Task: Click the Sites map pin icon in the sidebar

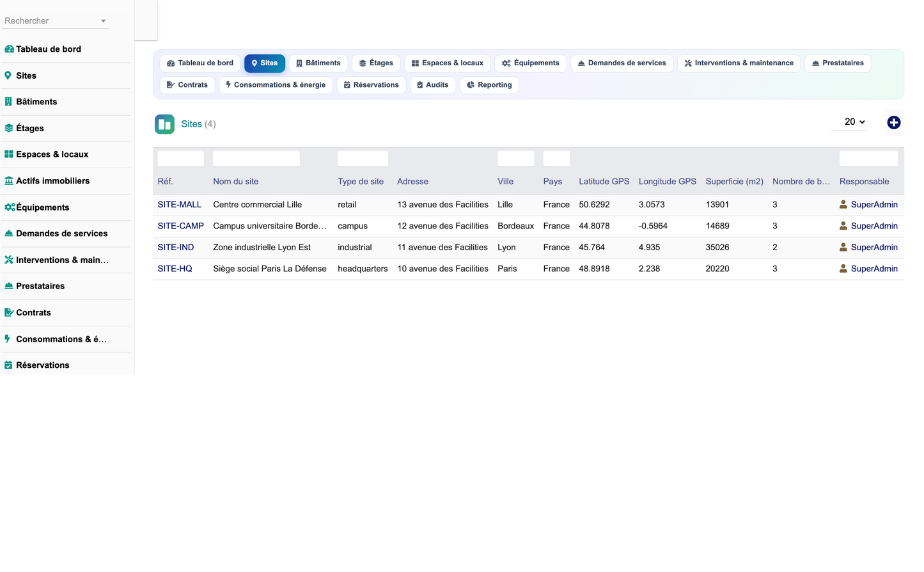Action: click(8, 75)
